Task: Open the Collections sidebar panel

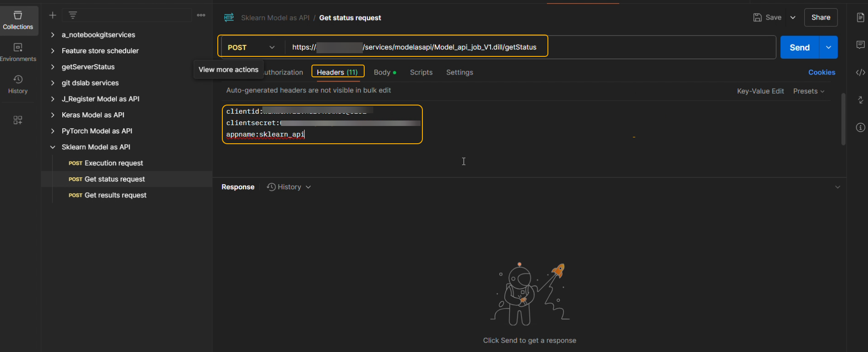Action: (18, 20)
